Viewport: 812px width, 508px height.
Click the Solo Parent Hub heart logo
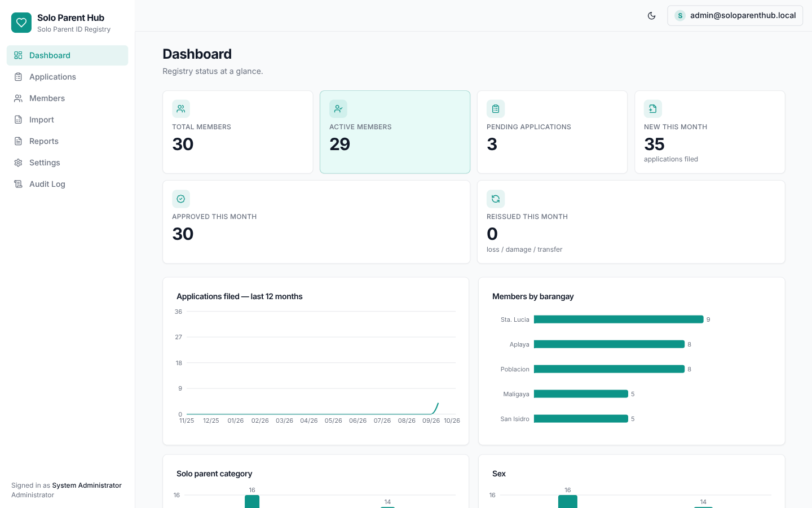[x=21, y=23]
